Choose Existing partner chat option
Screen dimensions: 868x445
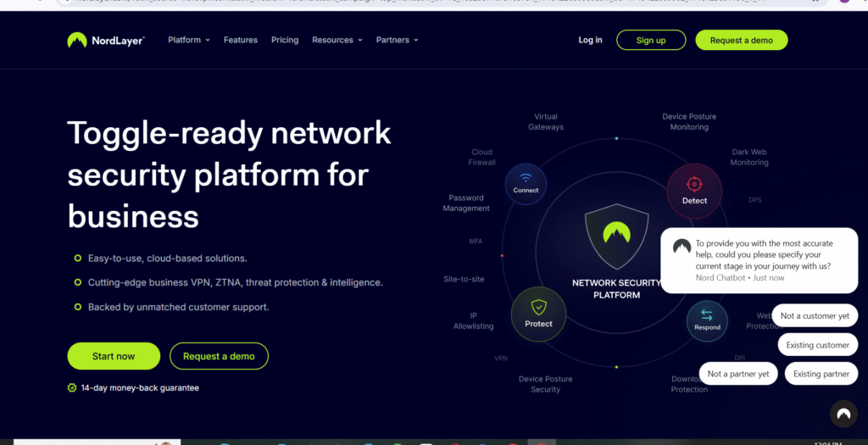click(821, 374)
